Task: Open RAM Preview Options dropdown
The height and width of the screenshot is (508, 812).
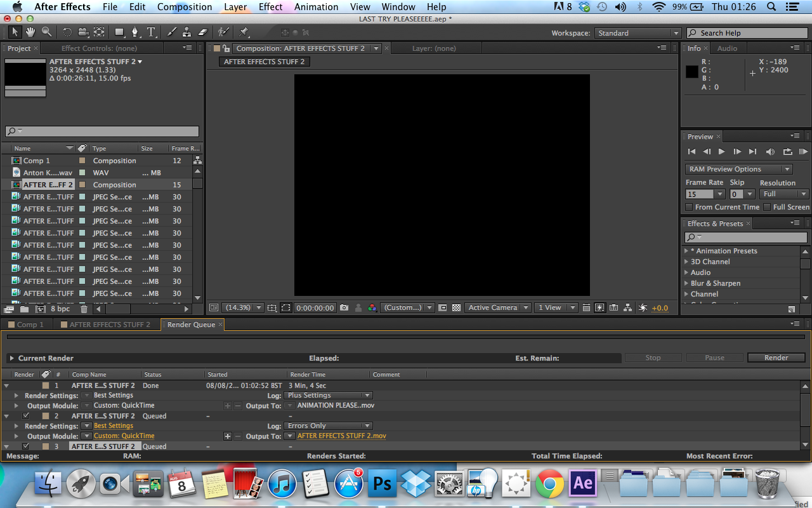Action: click(x=739, y=169)
